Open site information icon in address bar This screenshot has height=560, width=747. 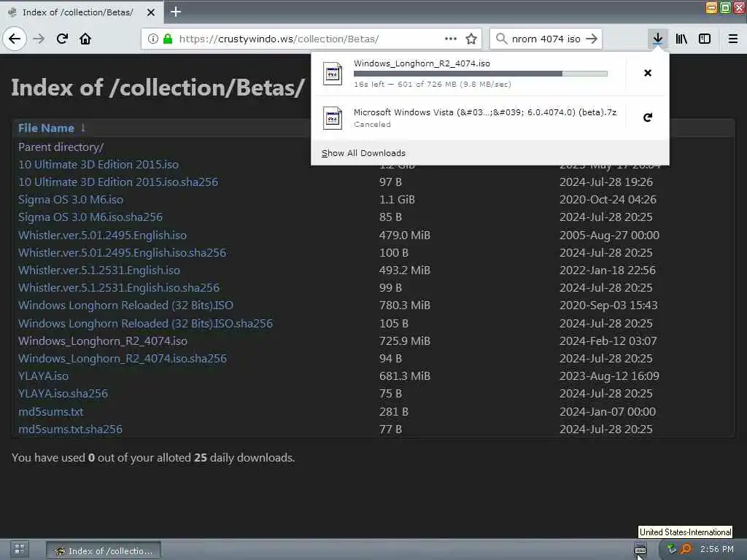[x=152, y=39]
